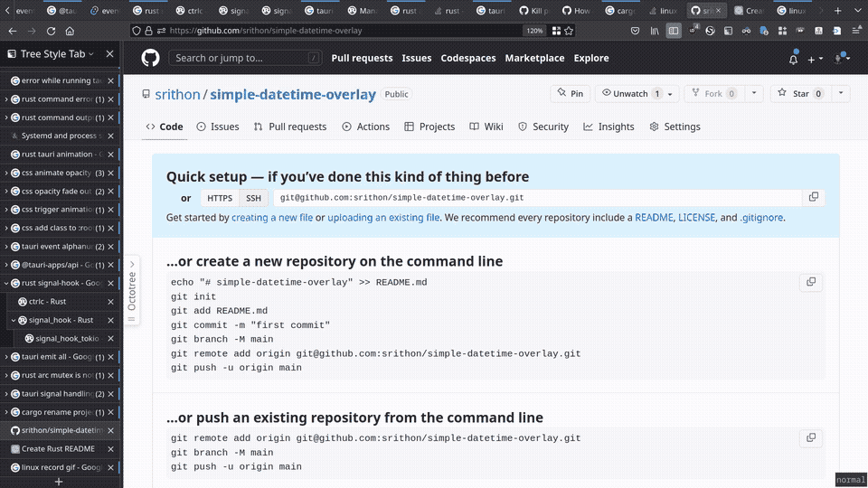Screen dimensions: 868x488
Task: Add new tab in Tree Style Tab sidebar
Action: 59,482
